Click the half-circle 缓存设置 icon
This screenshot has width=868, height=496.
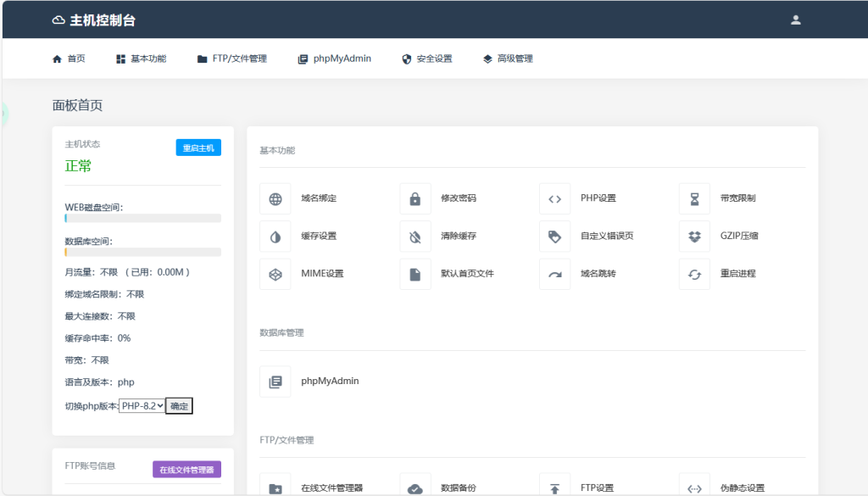click(x=275, y=237)
